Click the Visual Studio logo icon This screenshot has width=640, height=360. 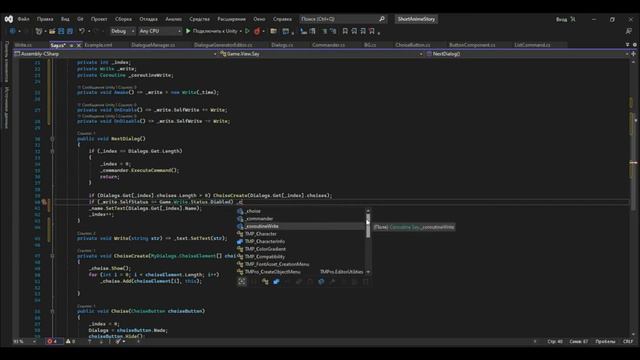pos(9,19)
